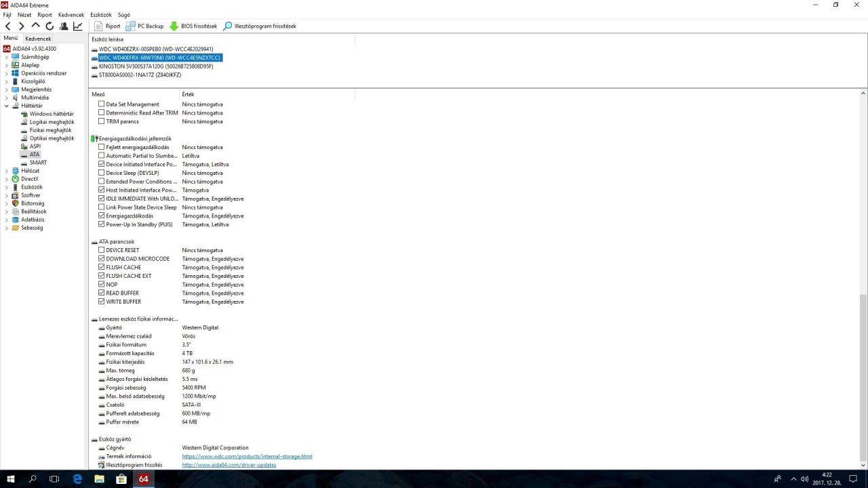The width and height of the screenshot is (868, 488).
Task: Expand the Operációs rendszer node
Action: (7, 73)
